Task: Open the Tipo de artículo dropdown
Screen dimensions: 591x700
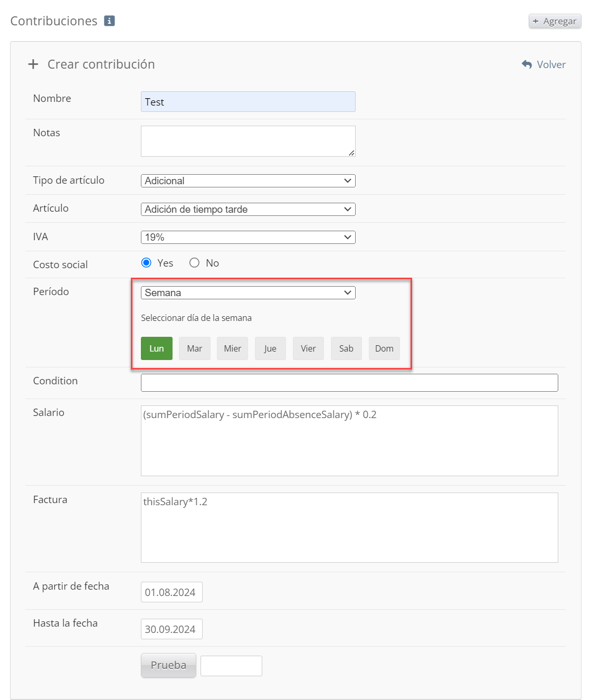Action: (248, 181)
